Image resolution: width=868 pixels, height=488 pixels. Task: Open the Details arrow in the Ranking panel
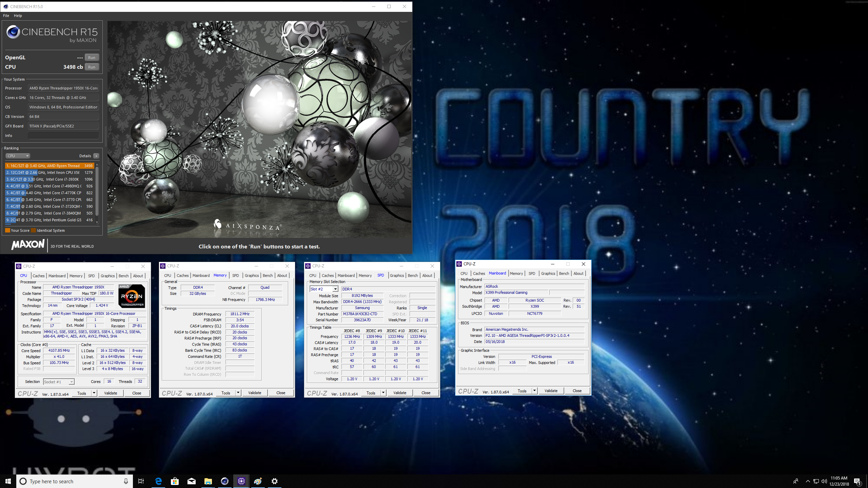click(96, 156)
